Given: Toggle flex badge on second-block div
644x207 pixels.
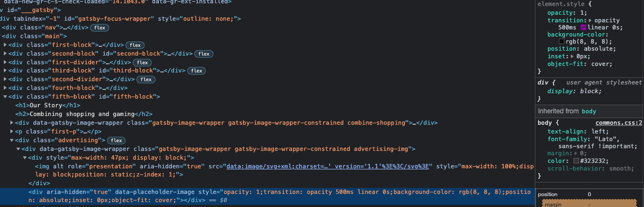Looking at the screenshot, I should [x=204, y=54].
